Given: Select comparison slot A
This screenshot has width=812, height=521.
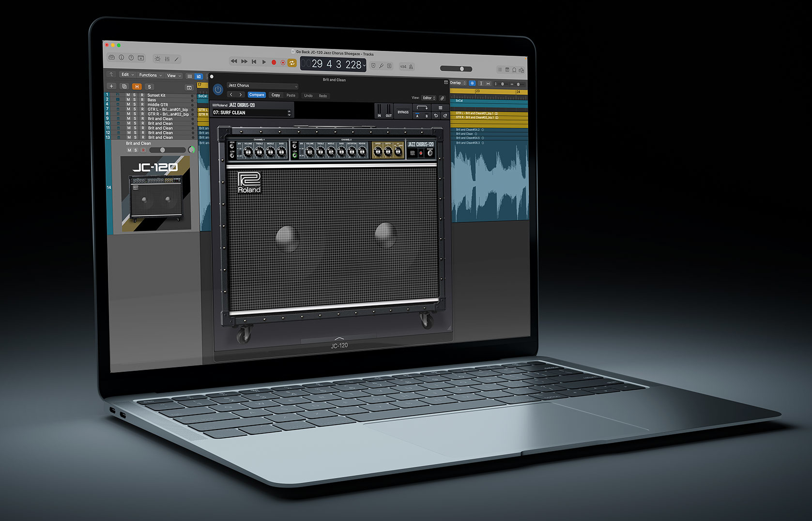Looking at the screenshot, I should (417, 116).
